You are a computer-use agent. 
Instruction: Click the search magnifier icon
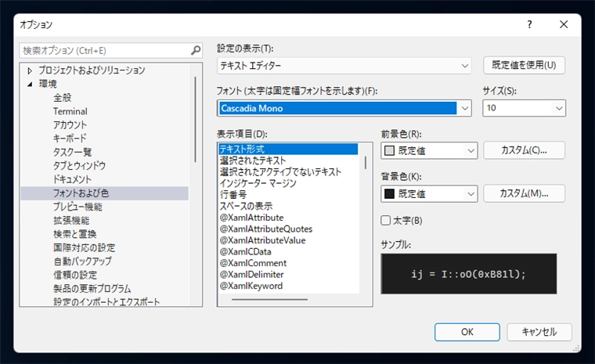tap(196, 50)
